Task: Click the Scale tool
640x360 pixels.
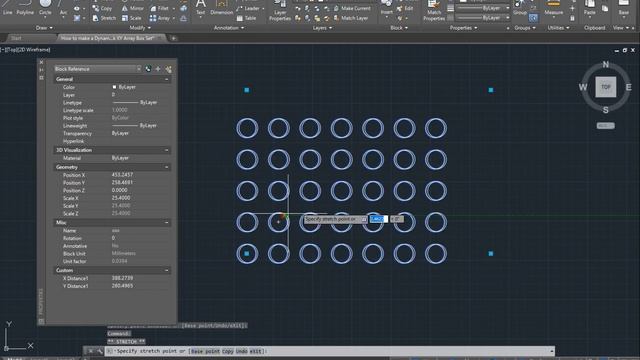Action: pyautogui.click(x=131, y=18)
